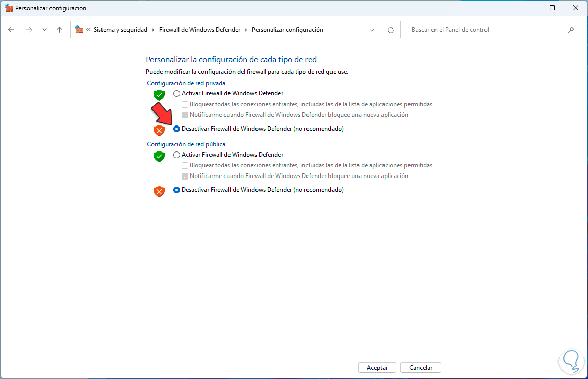Viewport: 588px width, 379px height.
Task: Click 'Personalizar la configuración de cada tipo de red' title
Action: pos(231,59)
